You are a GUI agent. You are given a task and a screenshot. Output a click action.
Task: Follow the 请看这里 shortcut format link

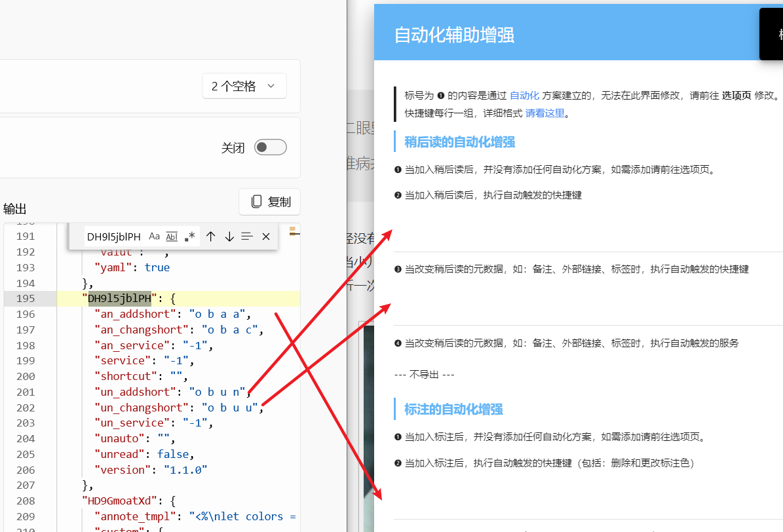point(544,112)
